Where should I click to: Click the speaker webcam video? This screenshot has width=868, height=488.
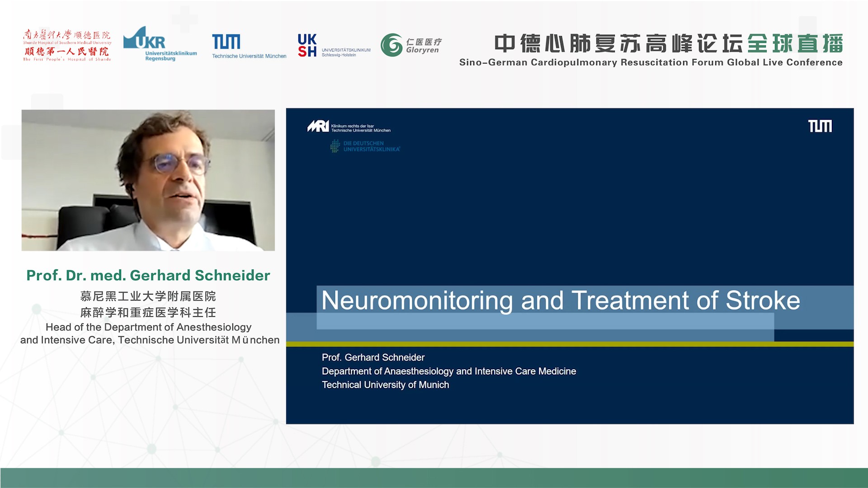coord(148,180)
